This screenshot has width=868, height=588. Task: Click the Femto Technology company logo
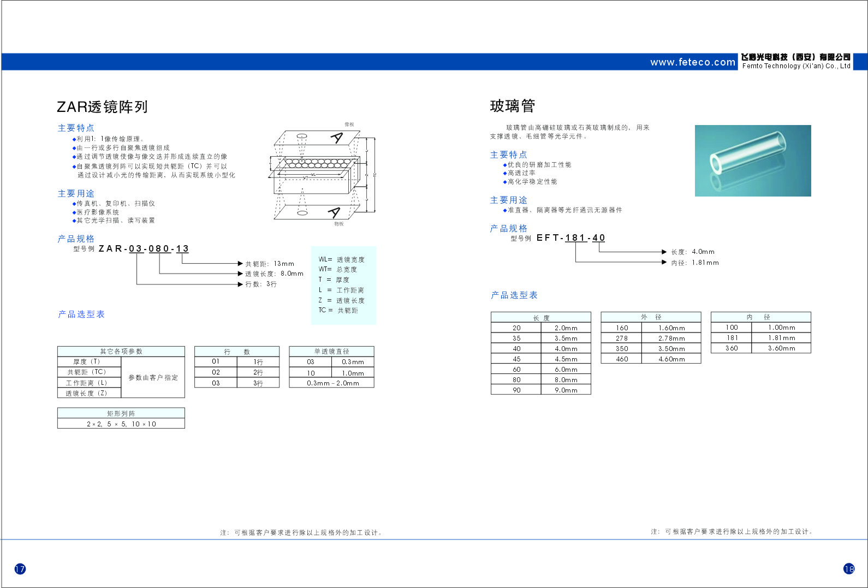pos(795,61)
